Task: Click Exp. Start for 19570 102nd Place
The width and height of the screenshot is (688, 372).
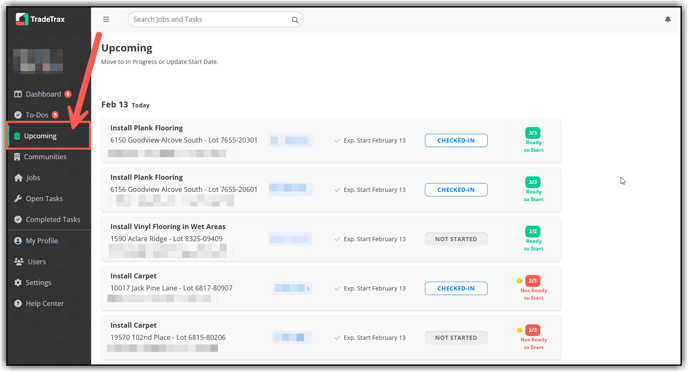Action: click(x=370, y=338)
